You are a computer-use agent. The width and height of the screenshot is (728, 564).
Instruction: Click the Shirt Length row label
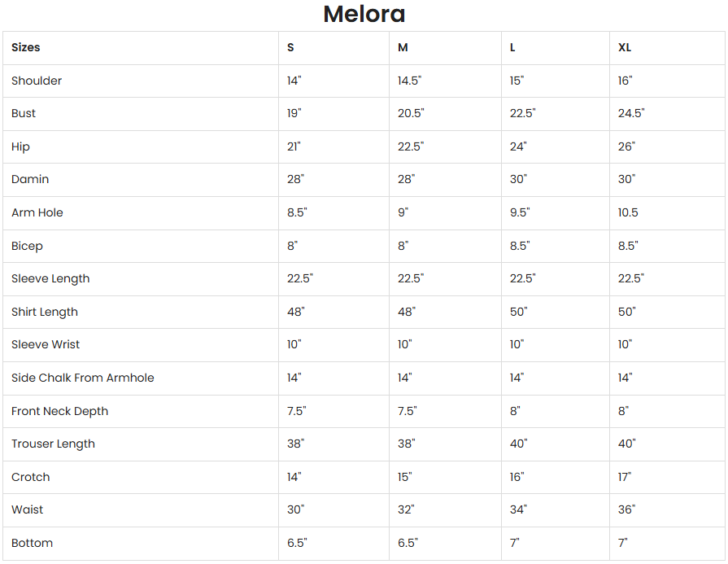(x=45, y=312)
